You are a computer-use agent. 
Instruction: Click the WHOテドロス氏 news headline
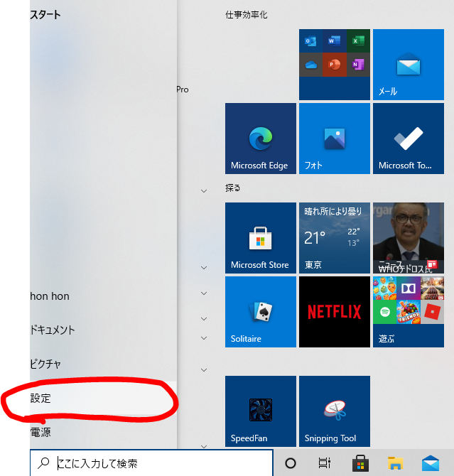tap(405, 269)
